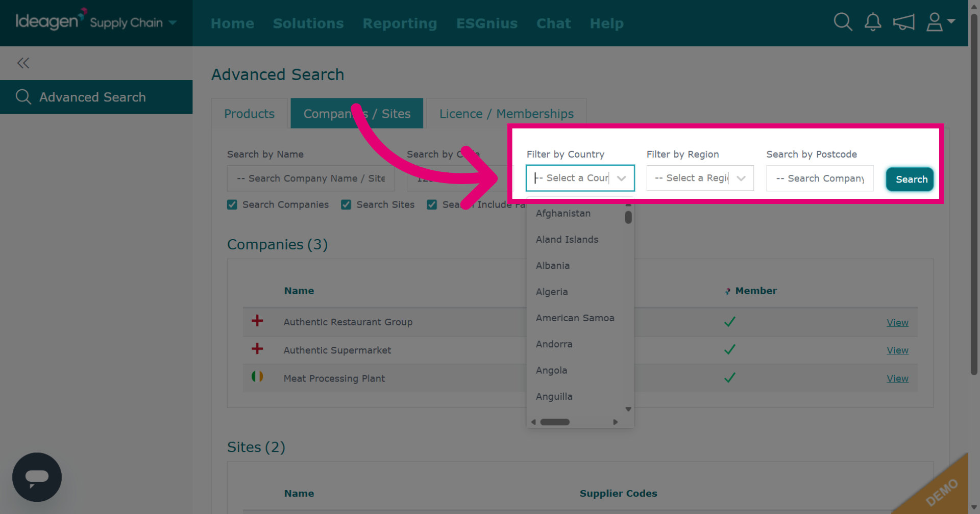Click Authentic Restaurant Group company name
Screen dimensions: 980x514
tap(348, 322)
